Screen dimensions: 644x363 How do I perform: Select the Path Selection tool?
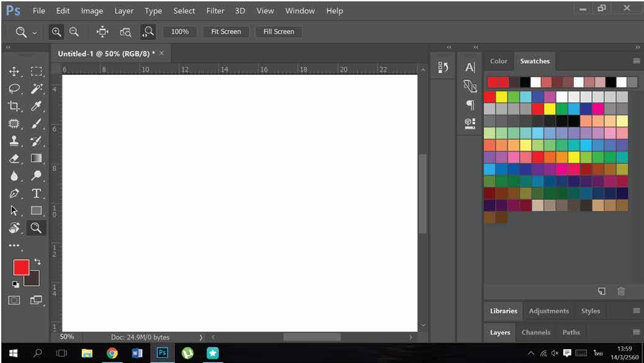[x=14, y=210]
